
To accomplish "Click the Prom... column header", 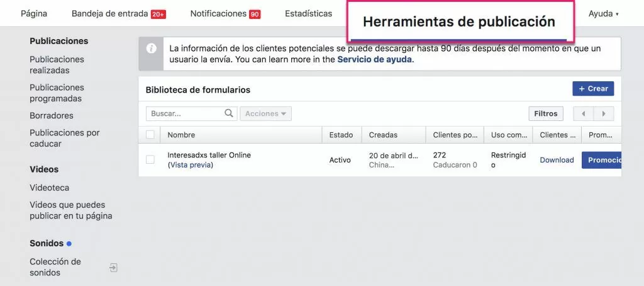I will coord(601,135).
